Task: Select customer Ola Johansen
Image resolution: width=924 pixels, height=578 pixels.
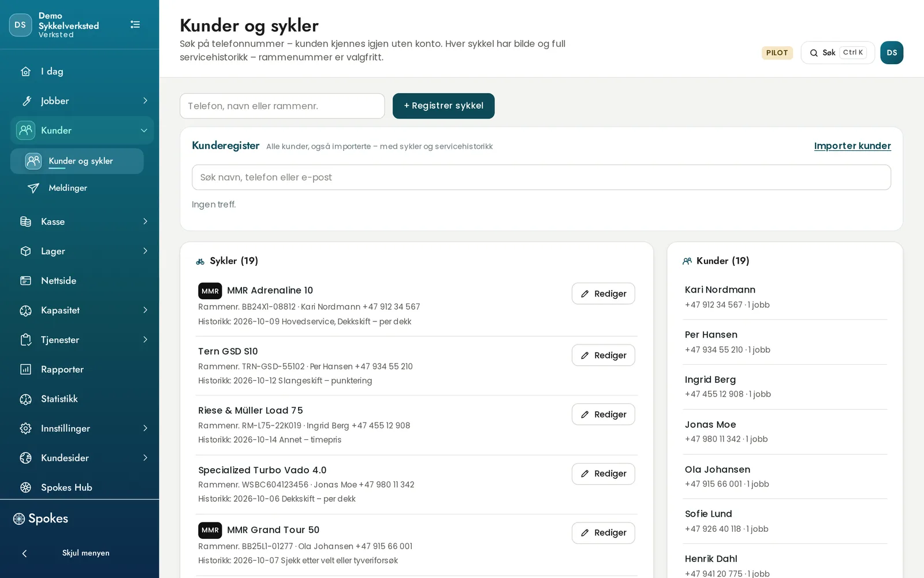Action: pos(785,476)
